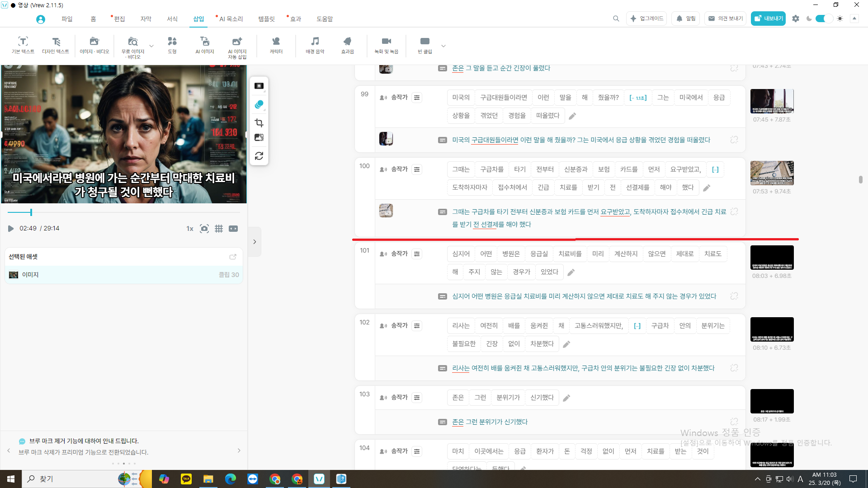Toggle the grid overlay under preview
Screen dimensions: 868x488
(219, 229)
